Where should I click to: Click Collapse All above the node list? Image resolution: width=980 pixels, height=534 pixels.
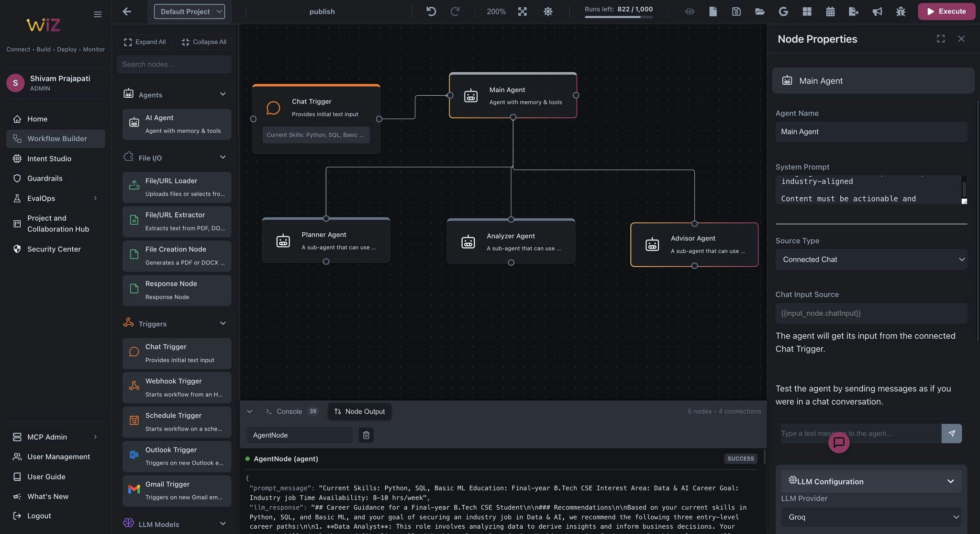coord(203,42)
